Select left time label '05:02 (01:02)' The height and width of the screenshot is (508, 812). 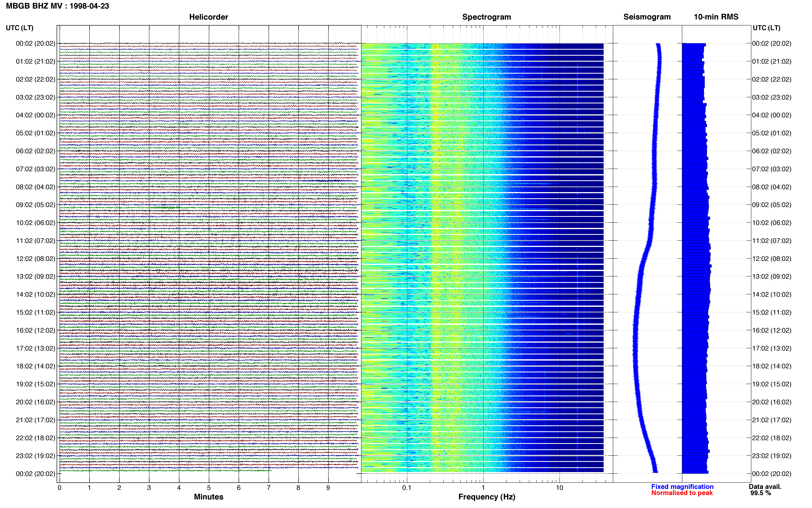[x=36, y=133]
